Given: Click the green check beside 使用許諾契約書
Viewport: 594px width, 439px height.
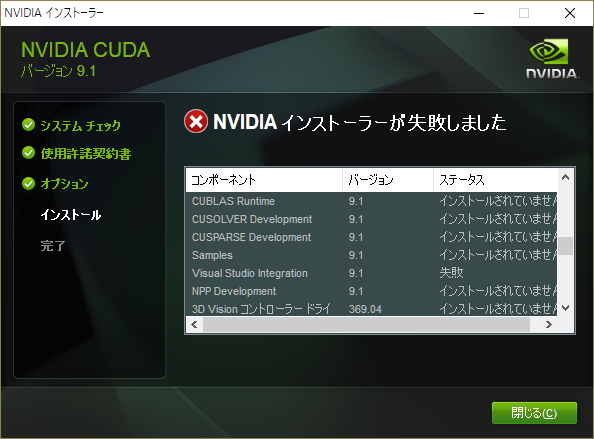Looking at the screenshot, I should coord(28,153).
